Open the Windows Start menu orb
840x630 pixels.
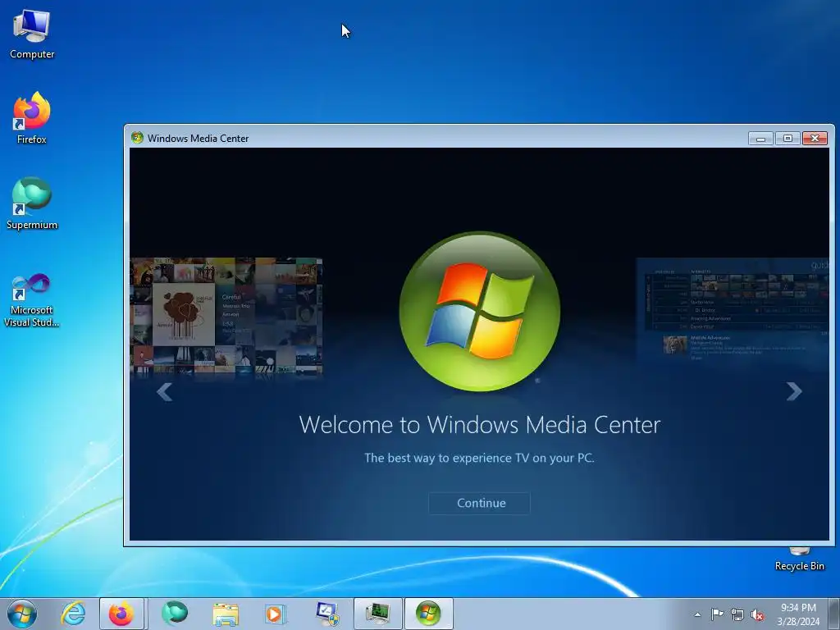(22, 614)
